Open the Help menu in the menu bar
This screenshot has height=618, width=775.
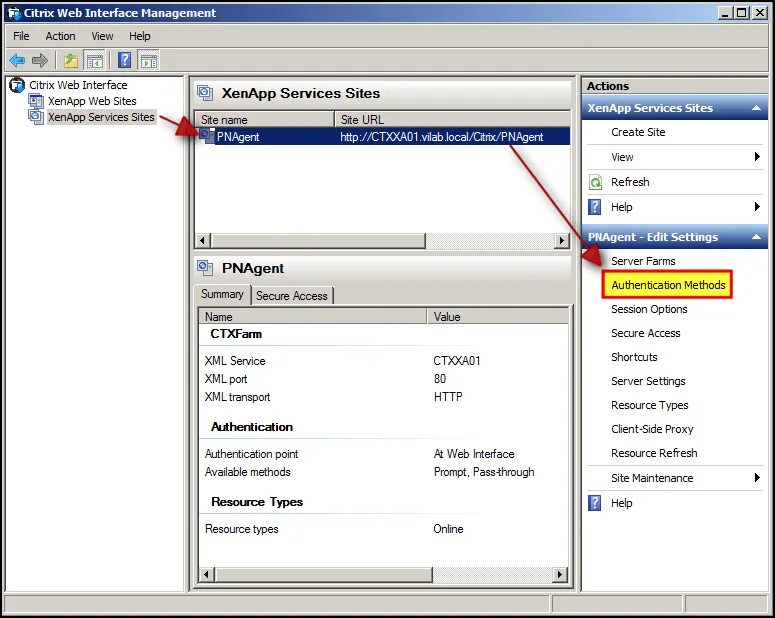(x=140, y=36)
